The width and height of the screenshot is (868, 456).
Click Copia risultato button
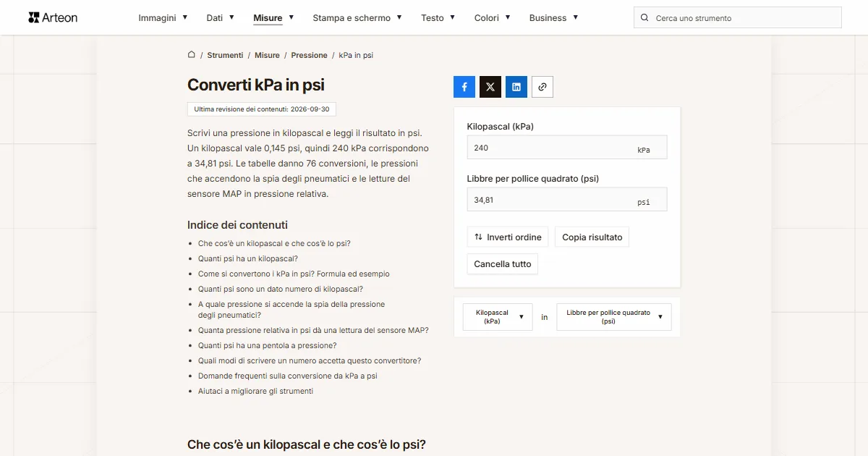[592, 237]
